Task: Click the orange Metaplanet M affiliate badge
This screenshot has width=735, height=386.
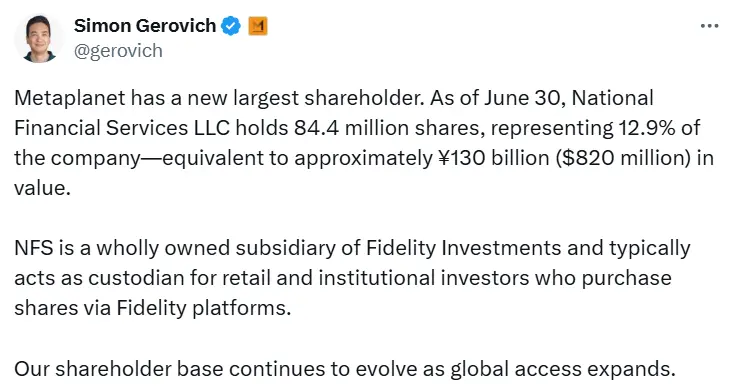Action: click(x=257, y=26)
